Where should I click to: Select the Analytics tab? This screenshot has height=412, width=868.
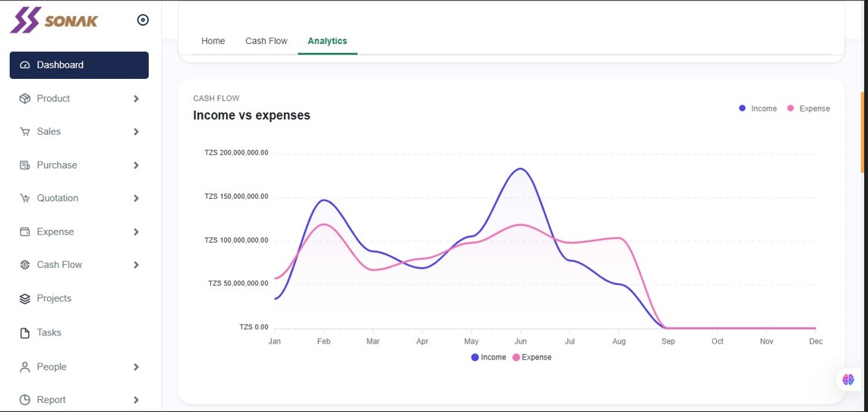[x=327, y=41]
